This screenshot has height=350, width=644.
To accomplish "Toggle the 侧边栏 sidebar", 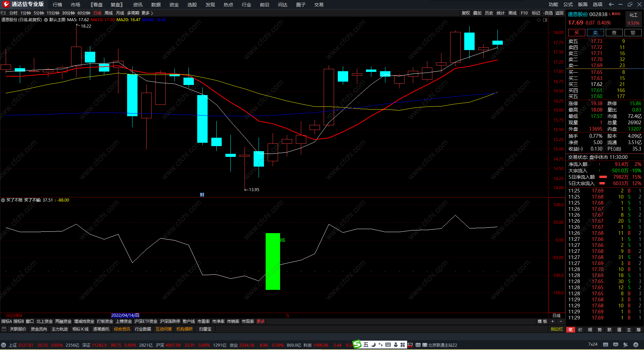I will coord(557,329).
